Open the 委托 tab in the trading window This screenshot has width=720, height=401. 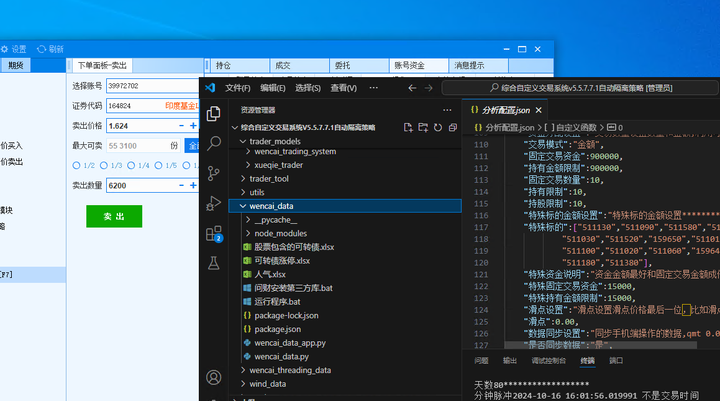click(359, 65)
